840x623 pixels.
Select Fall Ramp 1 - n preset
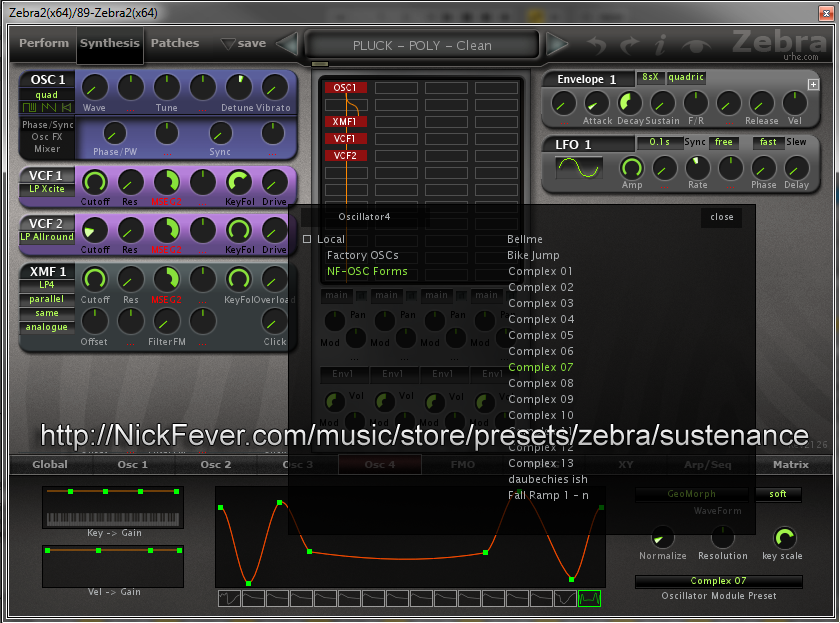pos(548,495)
